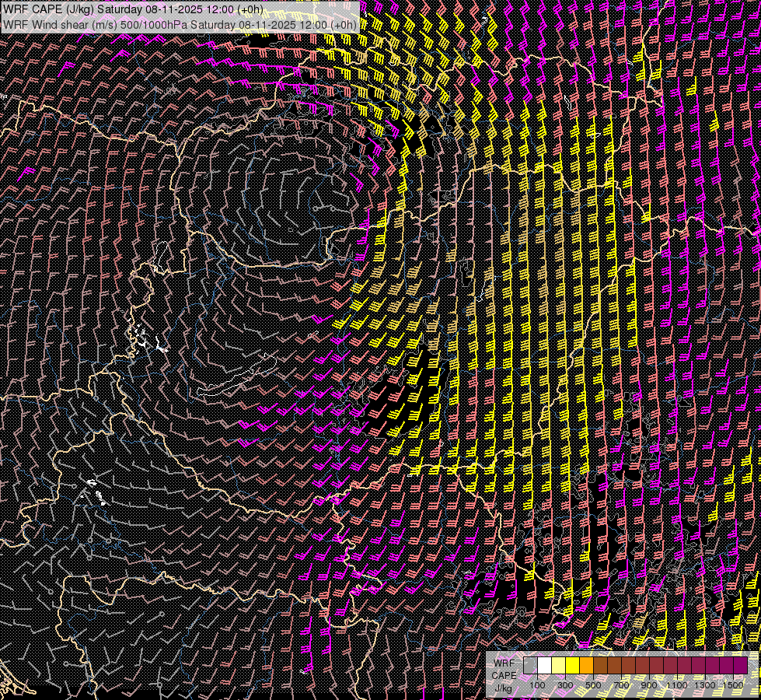This screenshot has width=761, height=700.
Task: Click the J/kg unit text in legend
Action: click(x=503, y=688)
